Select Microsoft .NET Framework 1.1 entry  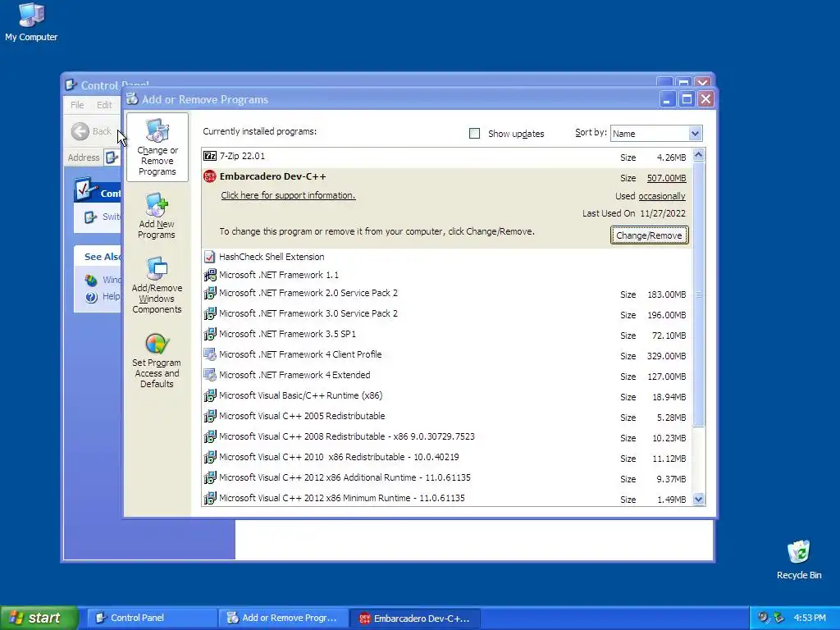pyautogui.click(x=447, y=275)
